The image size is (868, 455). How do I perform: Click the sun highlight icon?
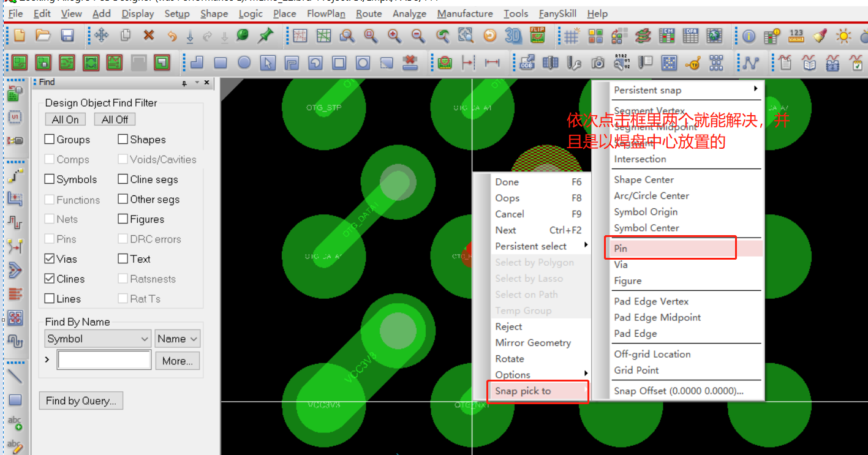pyautogui.click(x=844, y=36)
